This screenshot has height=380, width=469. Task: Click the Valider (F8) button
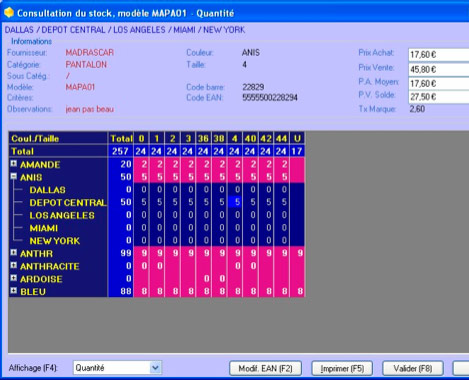tap(413, 369)
